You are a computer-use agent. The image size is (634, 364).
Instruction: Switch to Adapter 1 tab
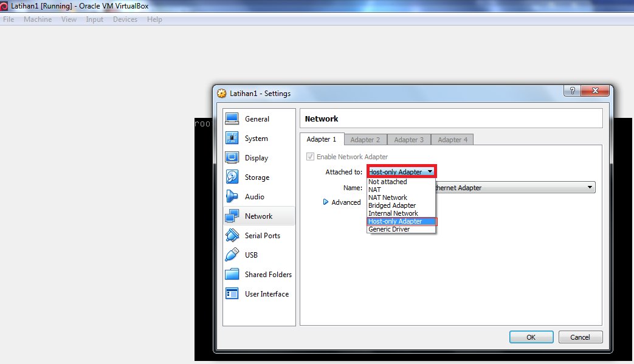(x=322, y=139)
